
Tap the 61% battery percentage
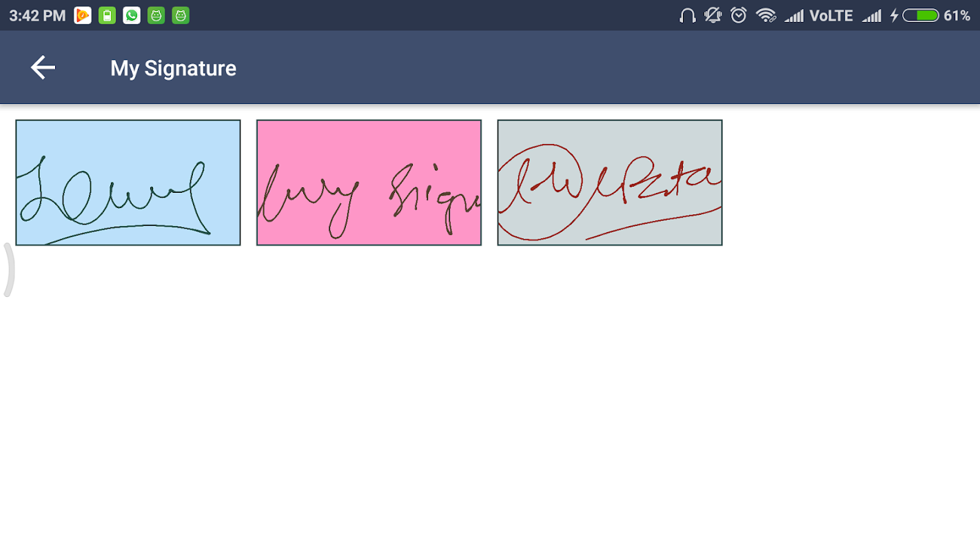coord(957,15)
